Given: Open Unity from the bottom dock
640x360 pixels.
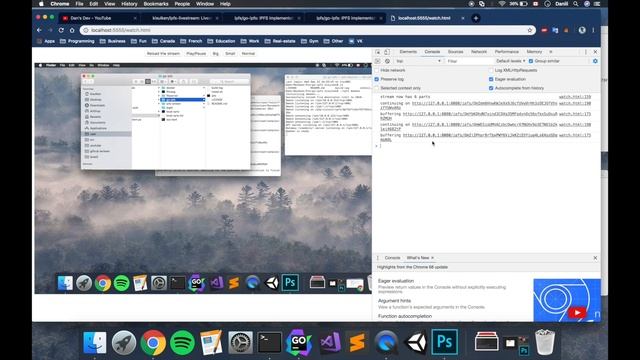Looking at the screenshot, I should [x=415, y=342].
